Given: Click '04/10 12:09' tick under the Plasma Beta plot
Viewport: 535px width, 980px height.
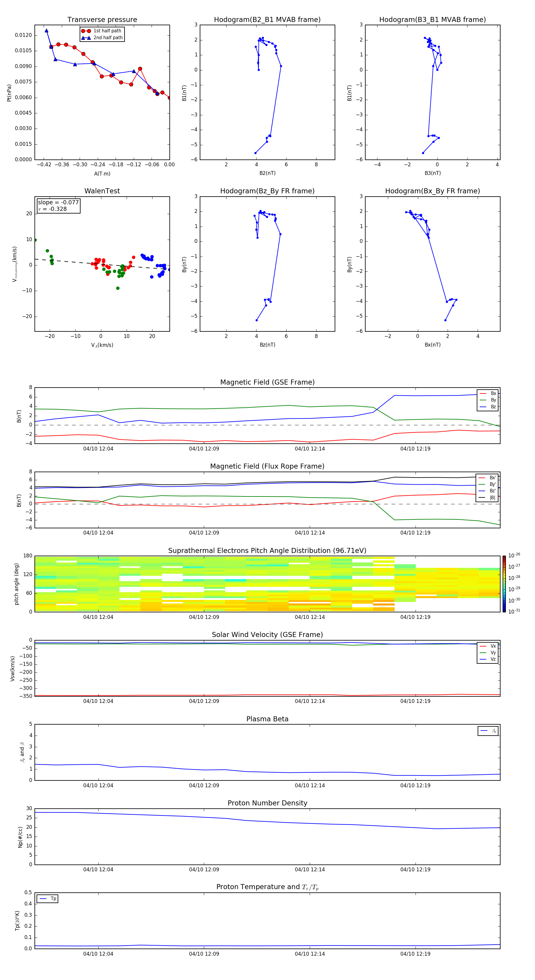Looking at the screenshot, I should coord(204,785).
